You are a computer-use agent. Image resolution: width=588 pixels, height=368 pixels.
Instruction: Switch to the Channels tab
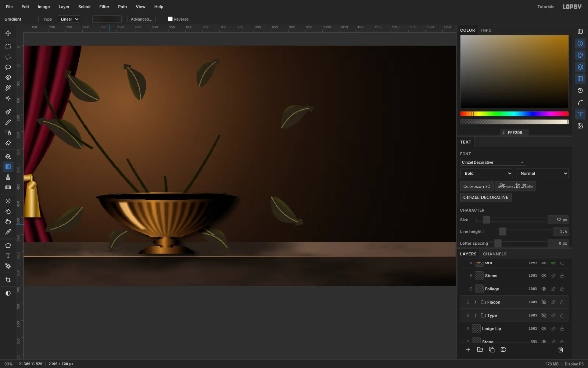[x=495, y=254]
